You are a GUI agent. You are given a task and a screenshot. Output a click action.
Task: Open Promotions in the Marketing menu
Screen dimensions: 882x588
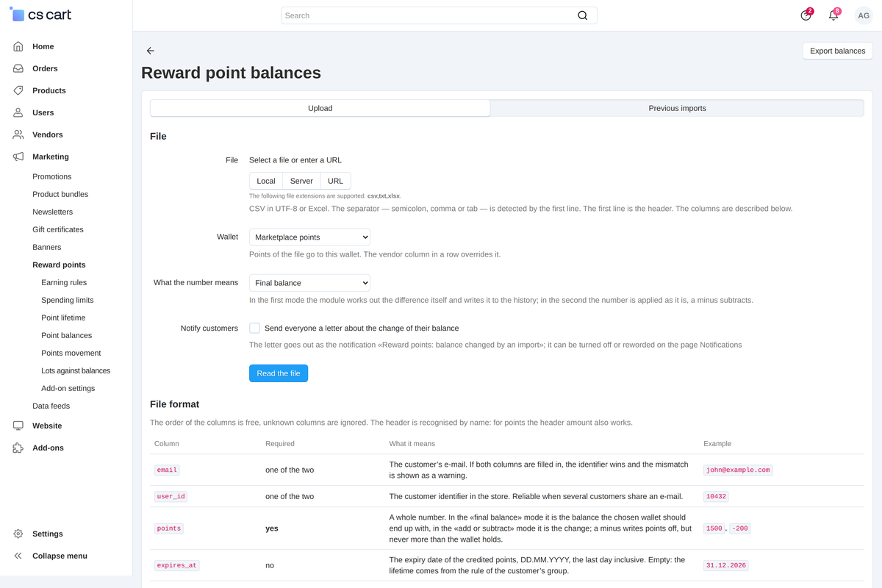(x=52, y=176)
